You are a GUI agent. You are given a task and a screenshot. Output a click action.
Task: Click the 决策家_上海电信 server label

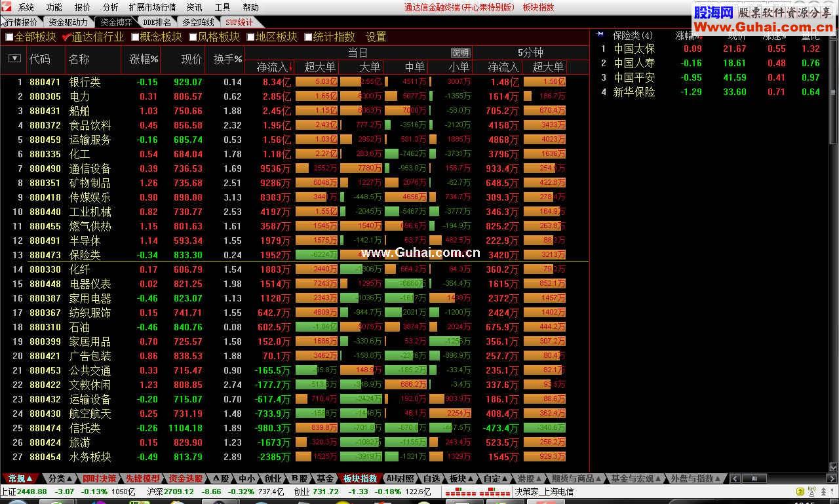(544, 492)
